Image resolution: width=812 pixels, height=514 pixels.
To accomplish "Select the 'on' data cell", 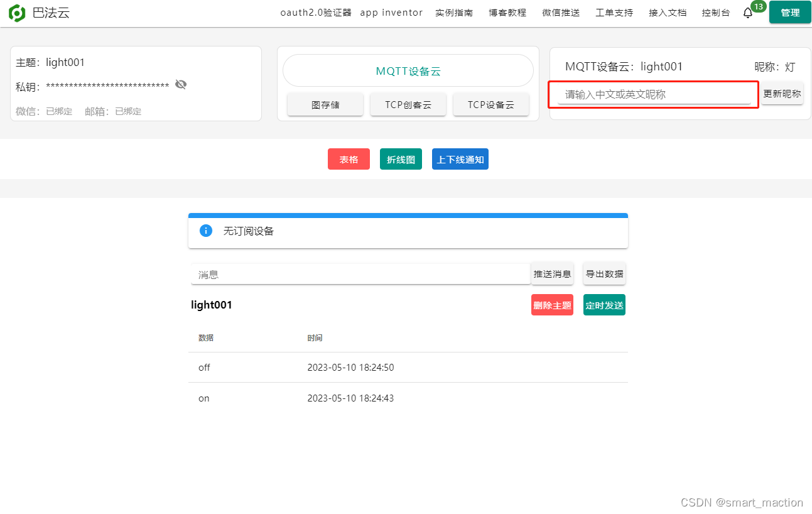I will 204,398.
